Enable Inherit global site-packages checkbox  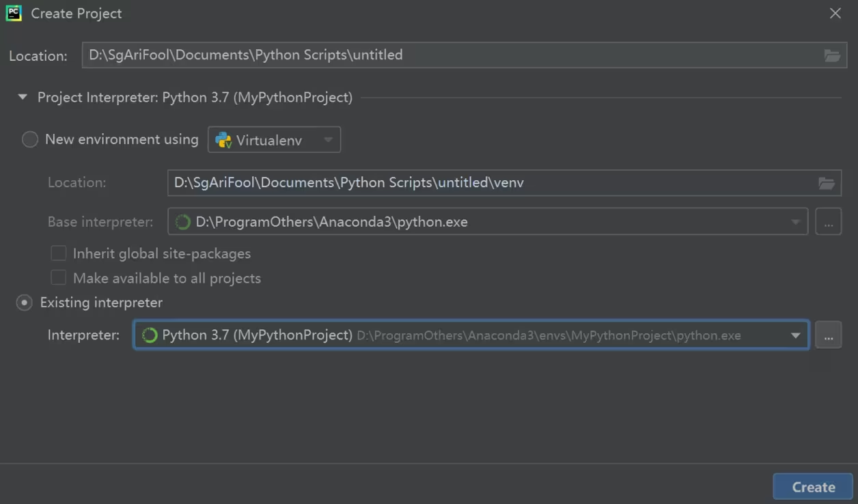[59, 253]
